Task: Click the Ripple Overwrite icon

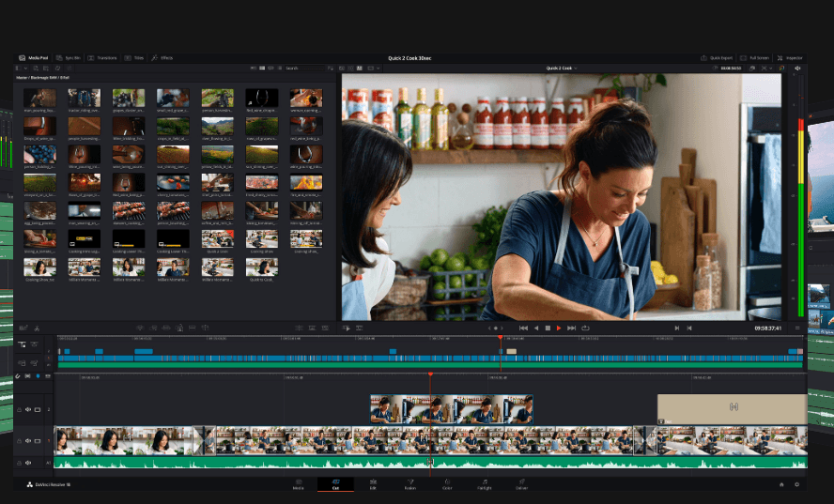Action: coord(166,328)
